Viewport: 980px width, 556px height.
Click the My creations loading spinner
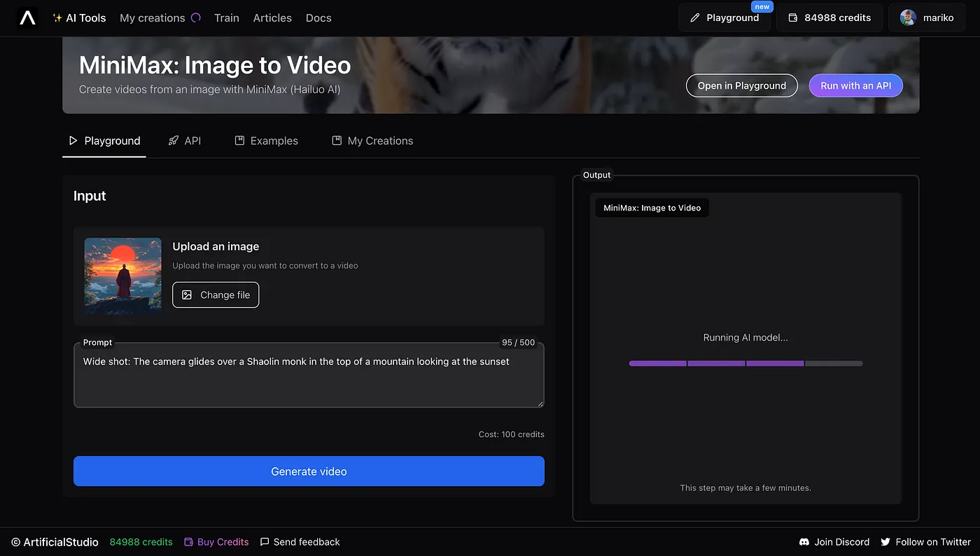coord(196,17)
